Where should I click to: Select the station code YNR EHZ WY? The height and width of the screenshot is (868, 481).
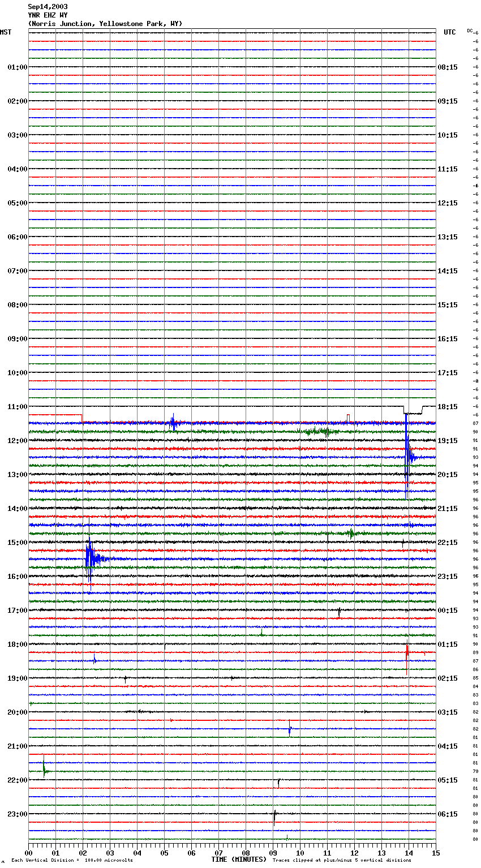tap(48, 15)
